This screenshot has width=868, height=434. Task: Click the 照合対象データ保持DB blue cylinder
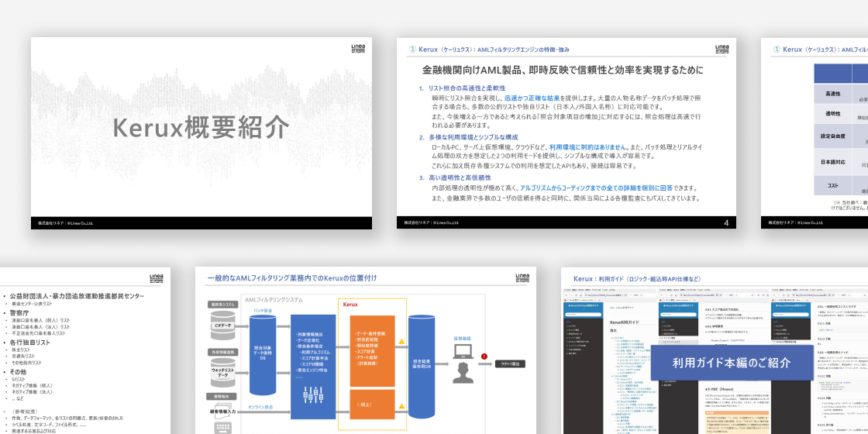point(263,354)
